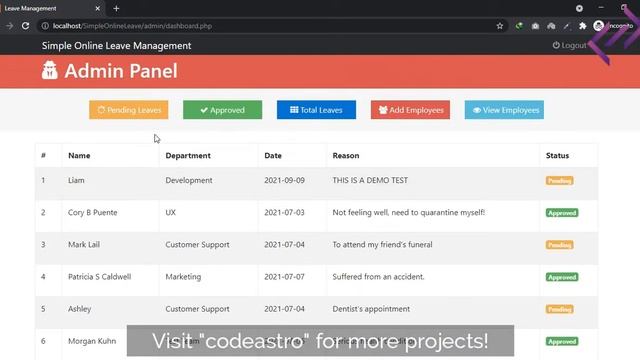Screen dimensions: 640x360
Task: Click the Reason column header
Action: click(346, 156)
